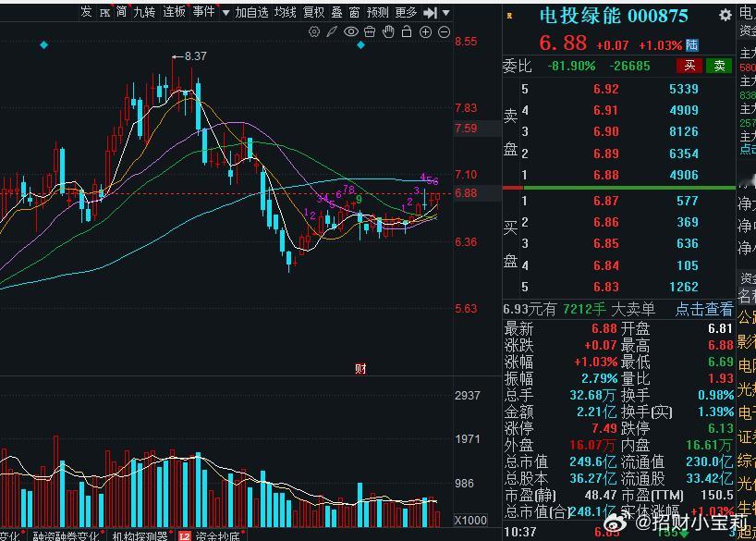Select sell level 2 price 6.89
The width and height of the screenshot is (756, 541).
tap(605, 154)
